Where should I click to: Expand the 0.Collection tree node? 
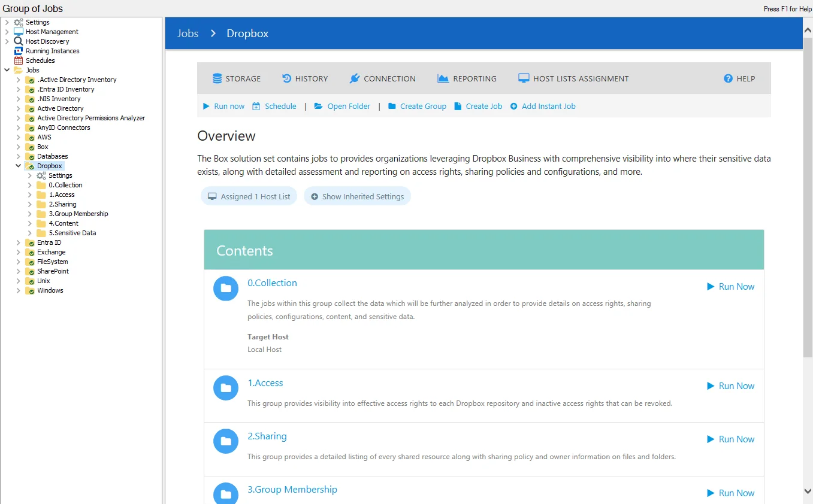[x=30, y=185]
